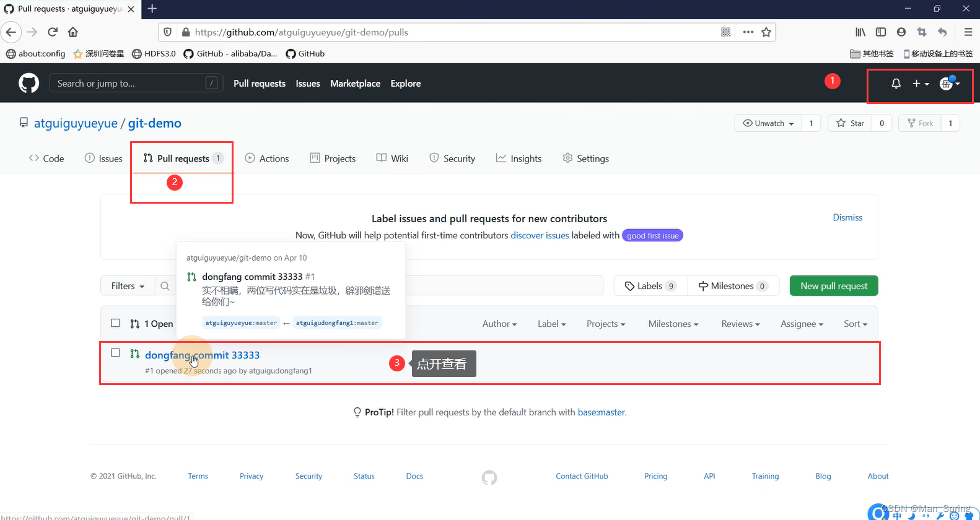This screenshot has height=520, width=980.
Task: Expand the Reviews filter
Action: [740, 324]
